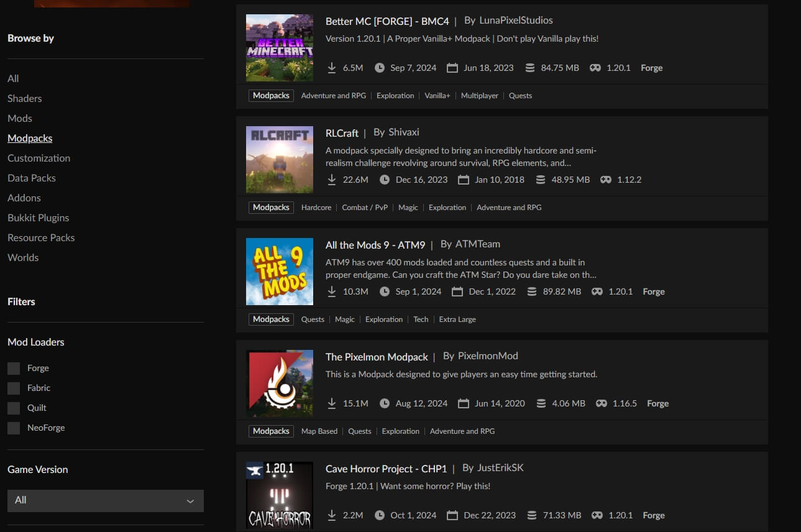Viewport: 801px width, 532px height.
Task: Enable the Forge mod loader checkbox
Action: (14, 369)
